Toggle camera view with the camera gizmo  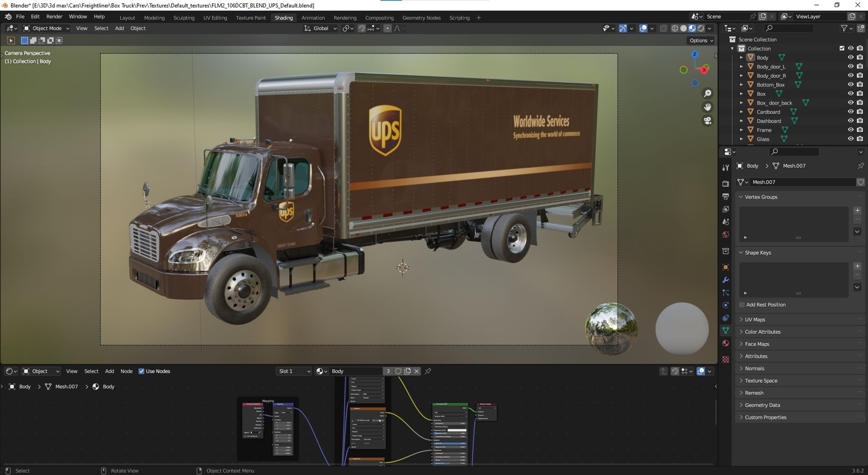(x=708, y=121)
